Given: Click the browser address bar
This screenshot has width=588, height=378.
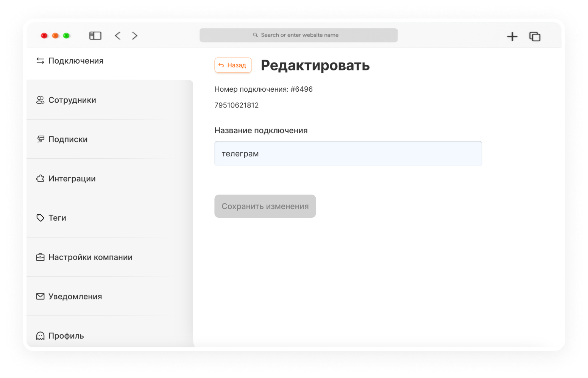Looking at the screenshot, I should coord(298,35).
